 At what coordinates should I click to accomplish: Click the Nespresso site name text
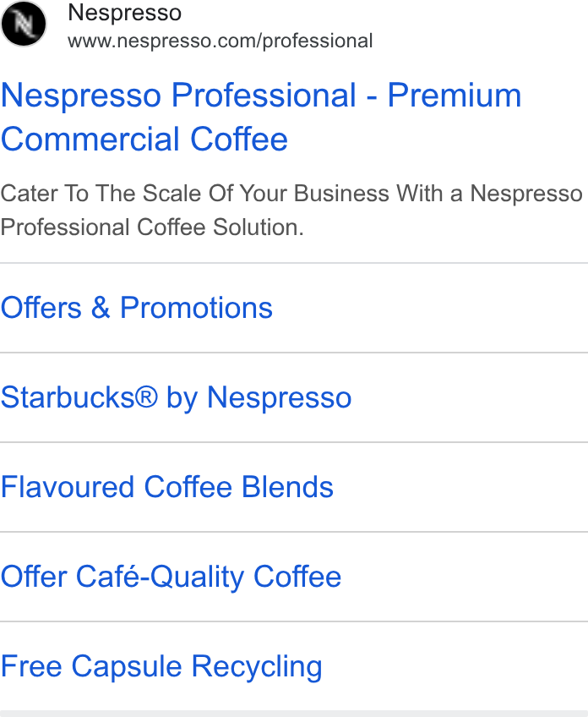click(125, 13)
